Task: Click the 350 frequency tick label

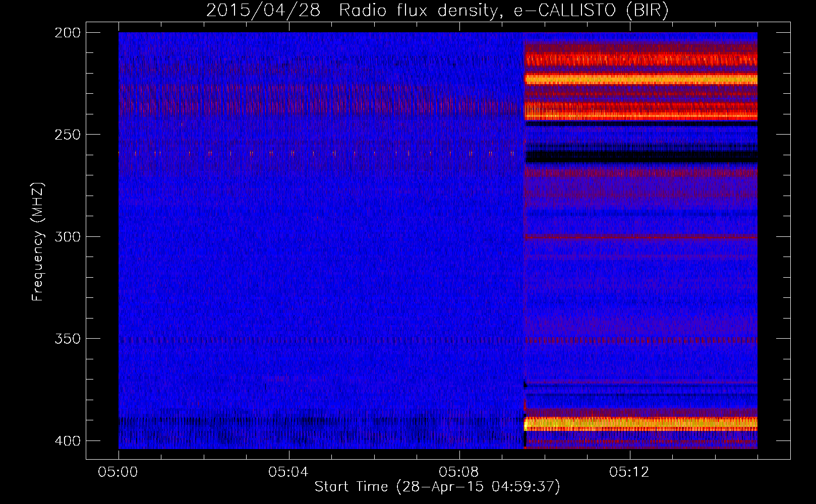Action: pyautogui.click(x=68, y=339)
